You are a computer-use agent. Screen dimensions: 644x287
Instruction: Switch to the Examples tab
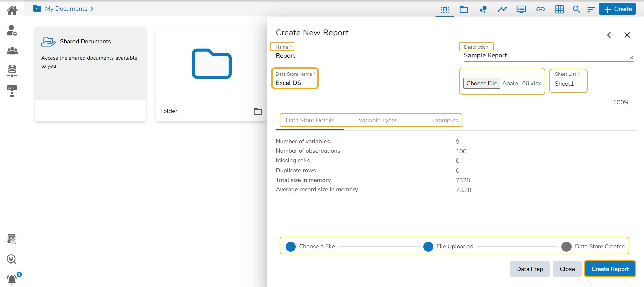point(445,120)
